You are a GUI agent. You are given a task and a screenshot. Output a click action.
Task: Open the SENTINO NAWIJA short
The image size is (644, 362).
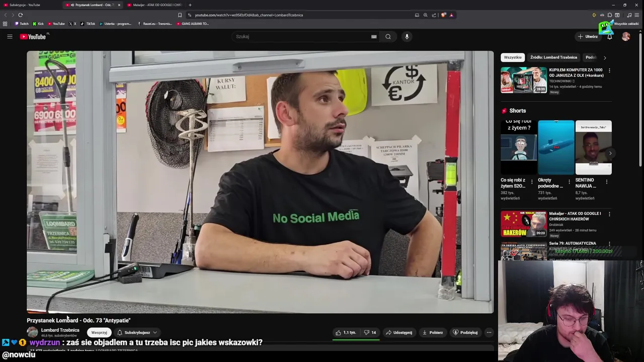click(x=593, y=147)
